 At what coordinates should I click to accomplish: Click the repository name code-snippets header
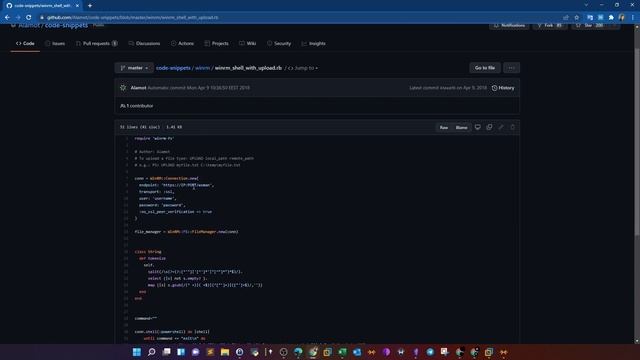[x=66, y=26]
